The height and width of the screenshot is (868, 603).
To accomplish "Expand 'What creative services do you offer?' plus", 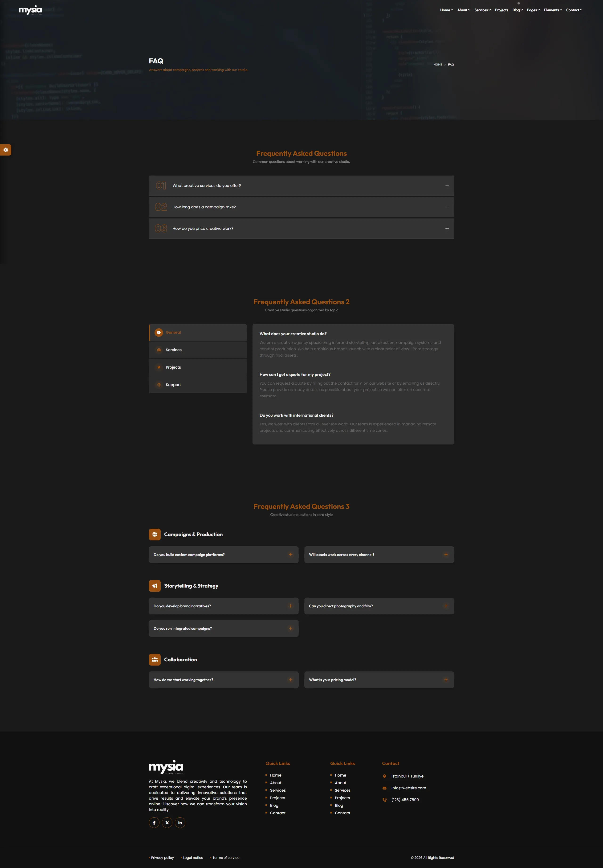I will [x=447, y=186].
